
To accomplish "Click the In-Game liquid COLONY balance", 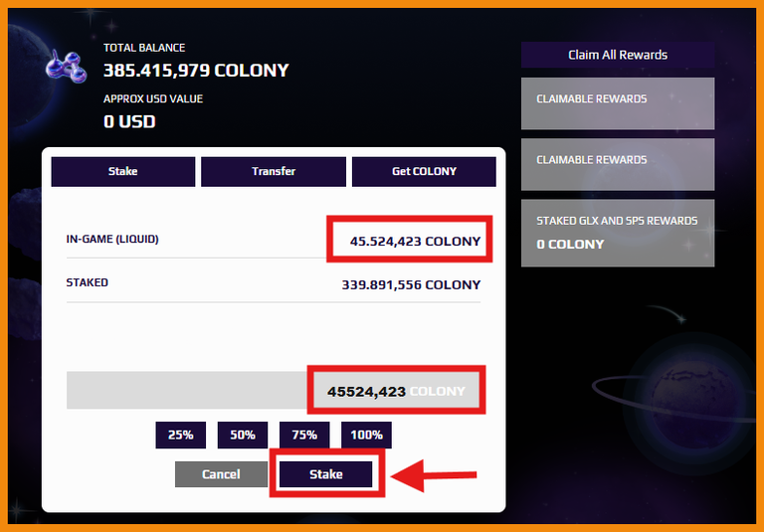I will [x=415, y=242].
